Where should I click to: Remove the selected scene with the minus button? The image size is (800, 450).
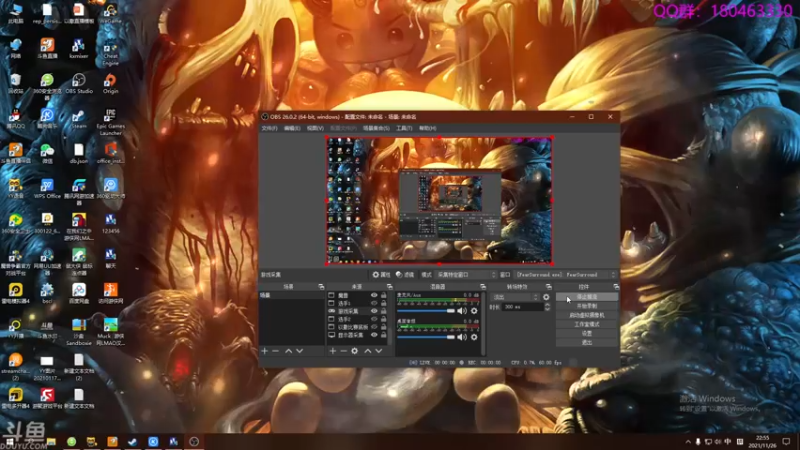pos(276,351)
